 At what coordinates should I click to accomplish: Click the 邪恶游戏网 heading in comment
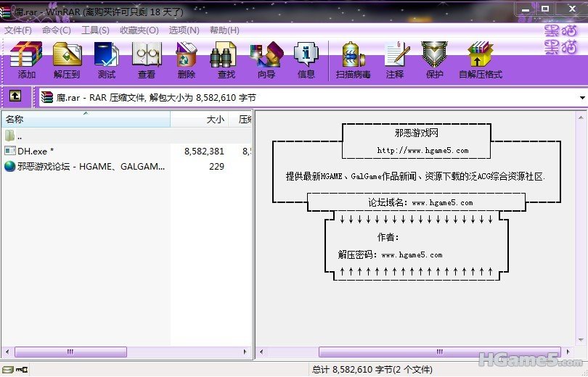[416, 133]
